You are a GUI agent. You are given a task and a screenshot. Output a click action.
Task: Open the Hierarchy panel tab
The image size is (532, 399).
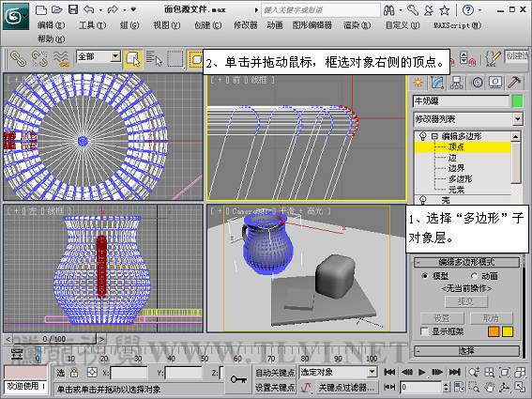point(457,83)
